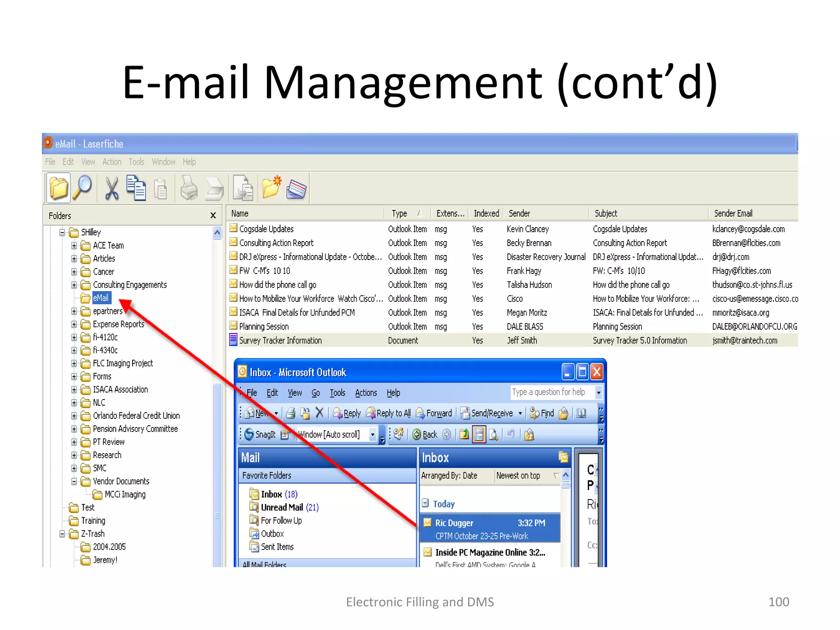
Task: Click the forward navigation arrow next to Back
Action: [x=447, y=434]
